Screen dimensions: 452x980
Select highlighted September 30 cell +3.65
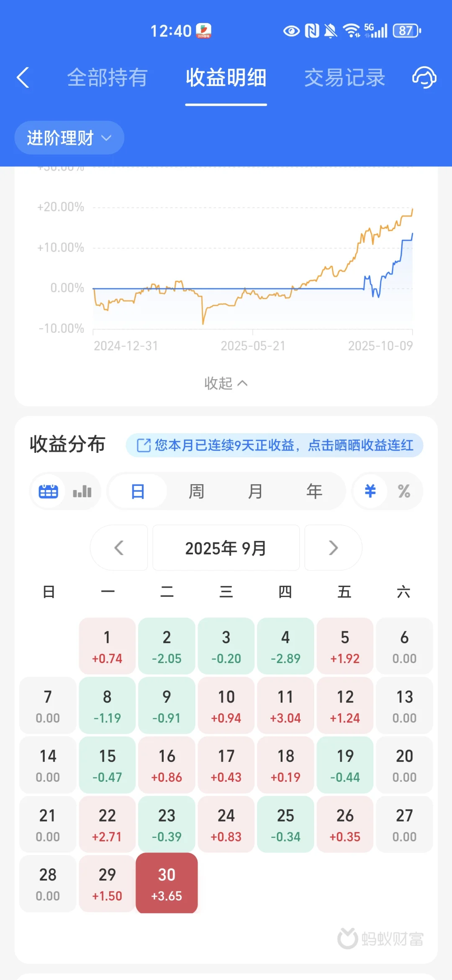[167, 883]
